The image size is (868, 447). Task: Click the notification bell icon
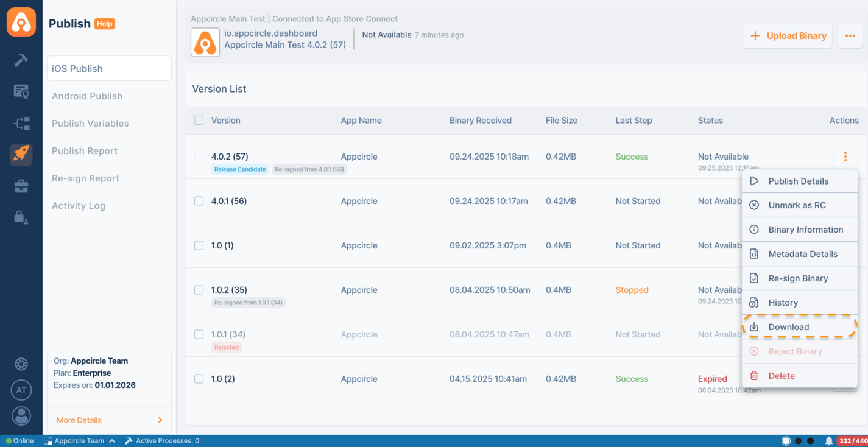click(x=828, y=441)
